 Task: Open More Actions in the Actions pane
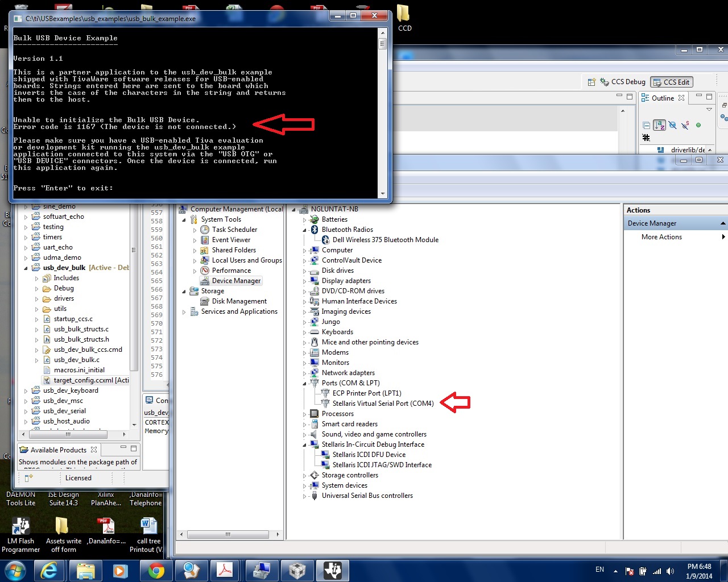661,237
